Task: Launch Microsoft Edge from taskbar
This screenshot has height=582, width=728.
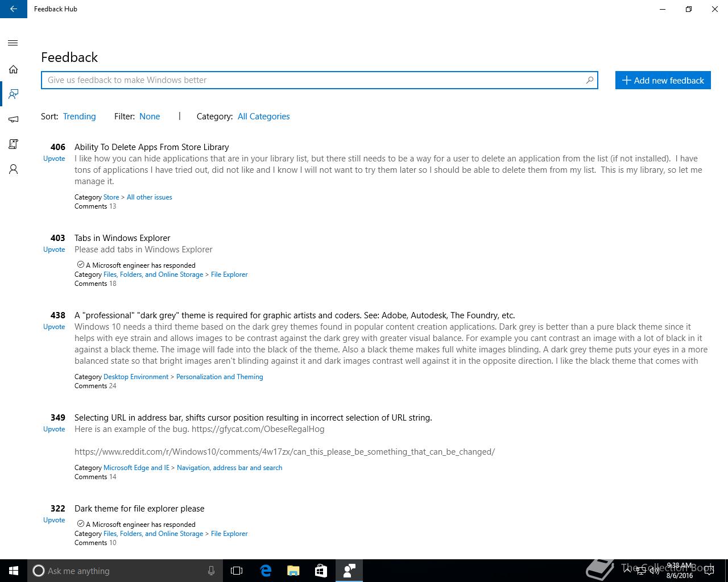Action: (x=266, y=571)
